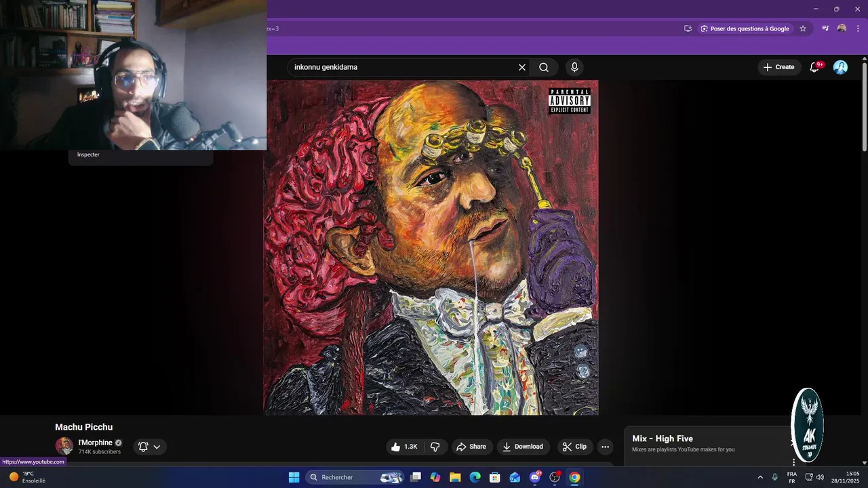Open Microsoft Edge from taskbar

click(475, 477)
